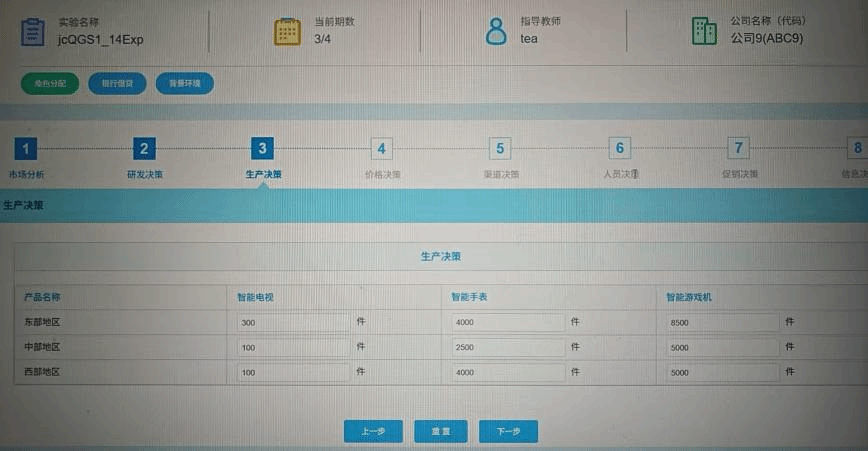This screenshot has height=451, width=868.
Task: Navigate to step 6 人员决策
Action: [620, 150]
